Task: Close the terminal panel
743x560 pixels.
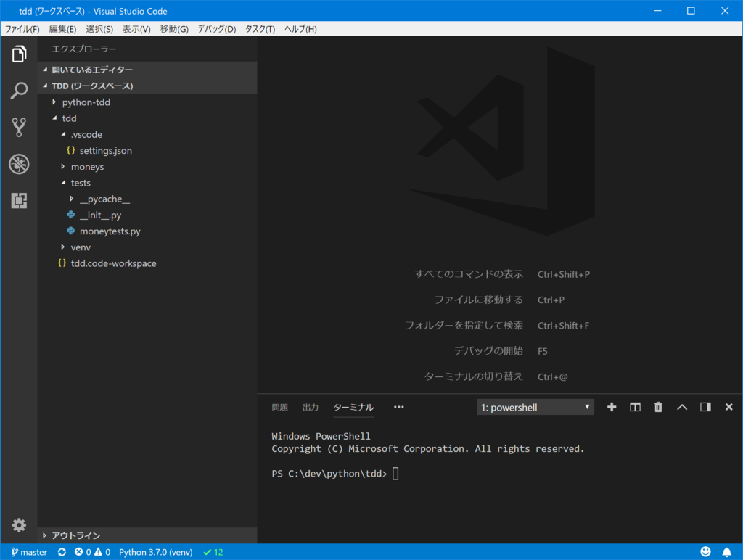Action: pos(728,407)
